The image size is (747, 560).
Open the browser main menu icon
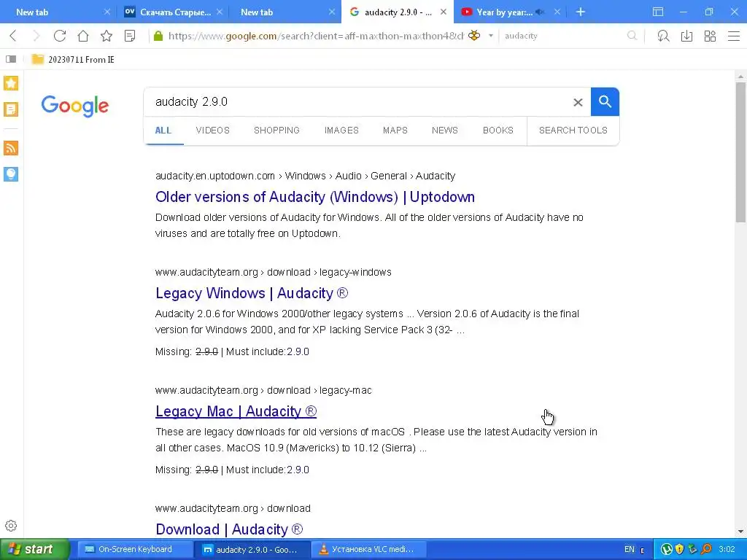[734, 36]
